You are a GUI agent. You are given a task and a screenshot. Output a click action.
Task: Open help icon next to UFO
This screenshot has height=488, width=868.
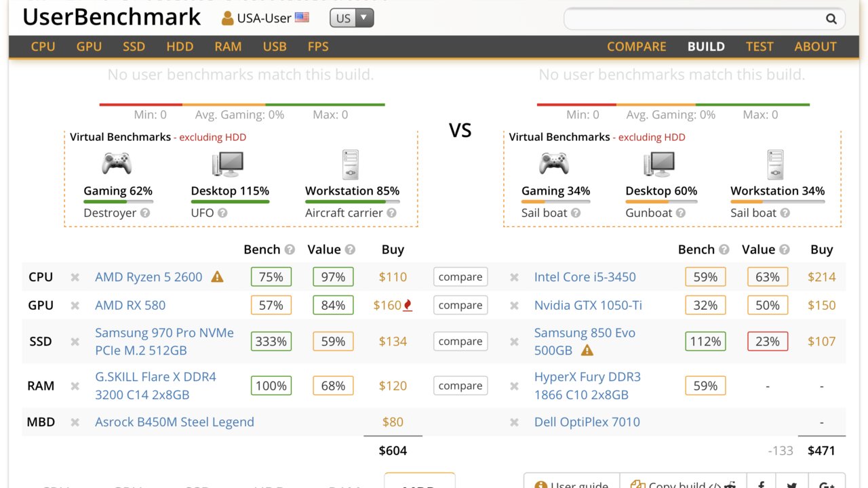(222, 213)
